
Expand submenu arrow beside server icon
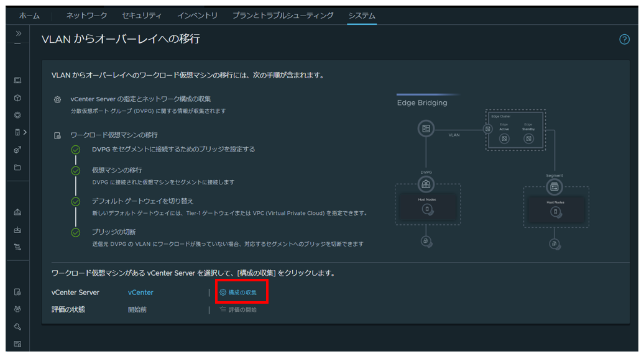coord(25,132)
